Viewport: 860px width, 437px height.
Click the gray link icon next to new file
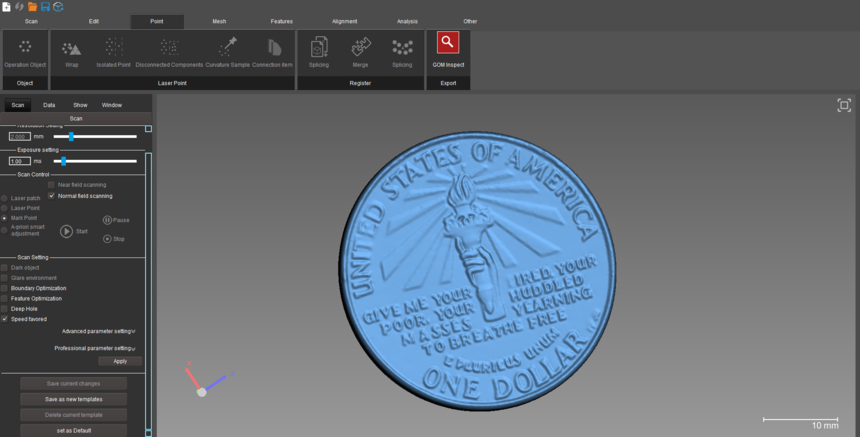point(19,7)
